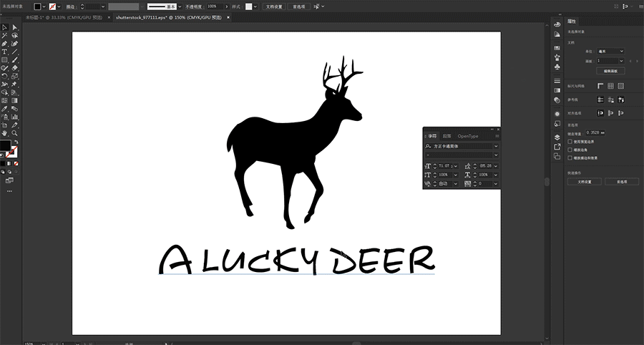Select the Eraser tool
644x345 pixels.
(x=14, y=68)
